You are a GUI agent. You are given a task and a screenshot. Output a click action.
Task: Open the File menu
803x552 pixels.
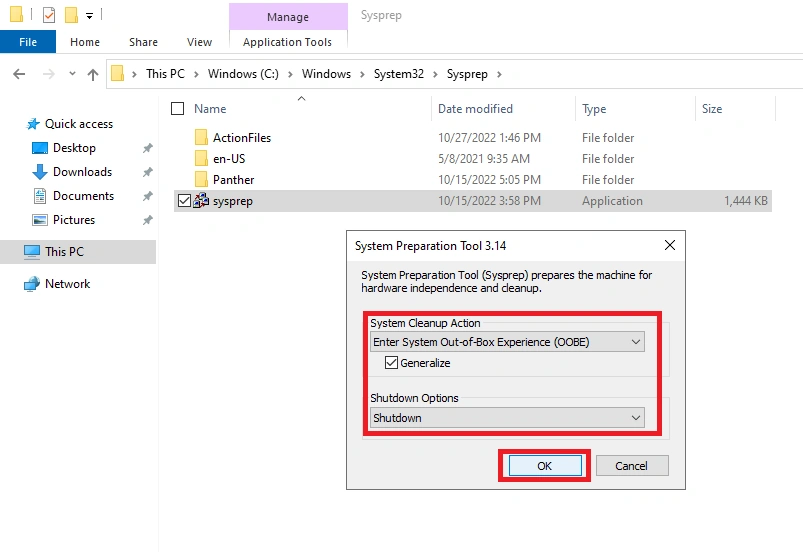click(x=28, y=42)
